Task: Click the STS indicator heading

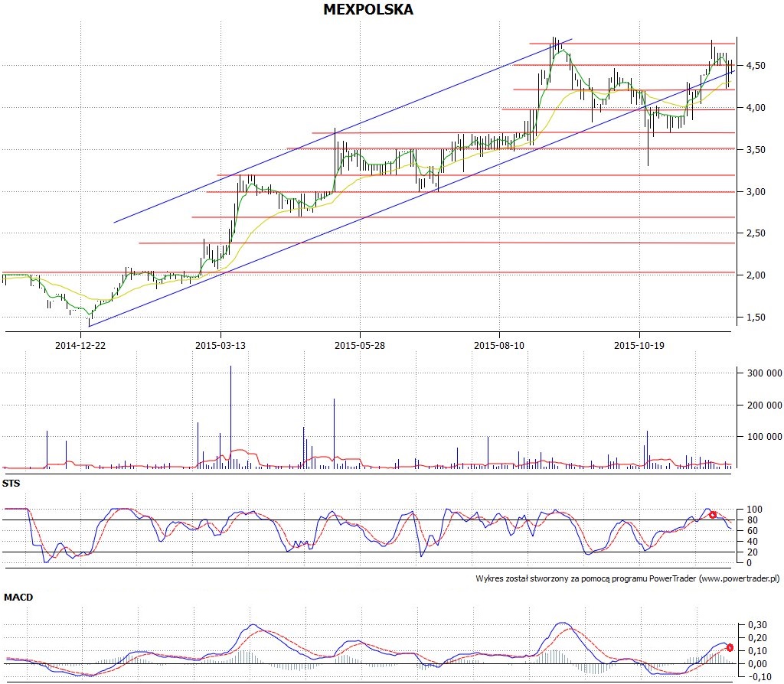Action: 11,483
